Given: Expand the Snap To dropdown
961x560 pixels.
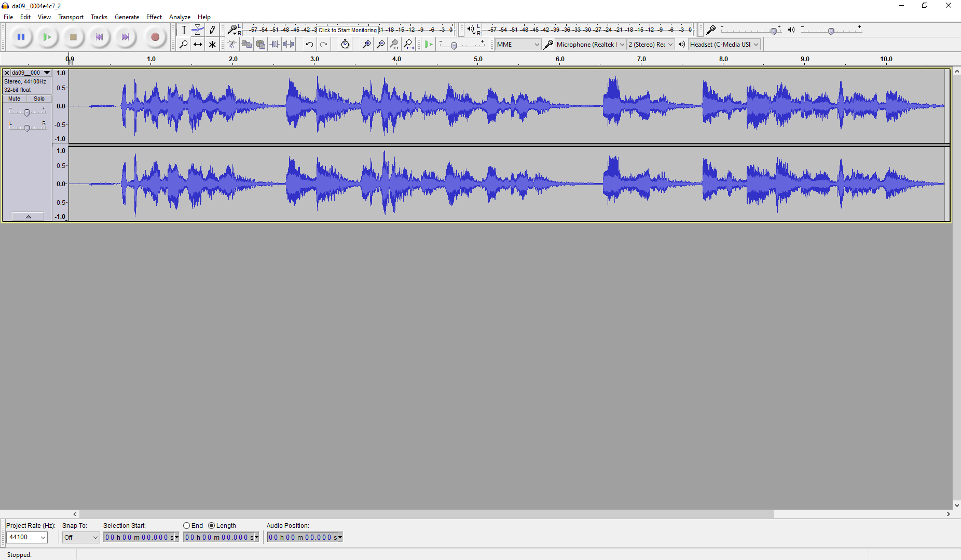Looking at the screenshot, I should [80, 537].
